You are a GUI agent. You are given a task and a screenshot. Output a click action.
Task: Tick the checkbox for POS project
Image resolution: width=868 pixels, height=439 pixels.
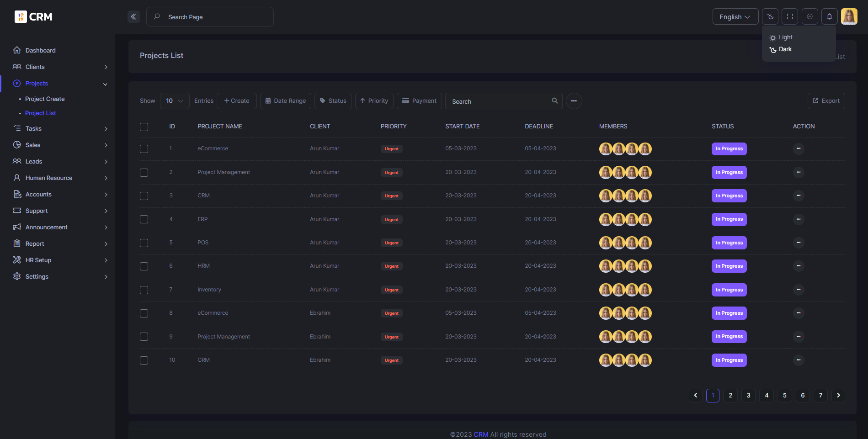pyautogui.click(x=144, y=243)
